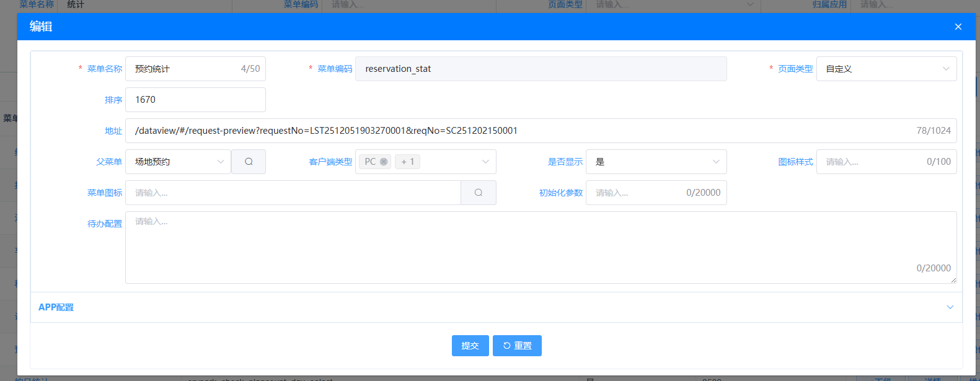This screenshot has height=381, width=980.
Task: Click the 菜单图标 text input
Action: [293, 193]
